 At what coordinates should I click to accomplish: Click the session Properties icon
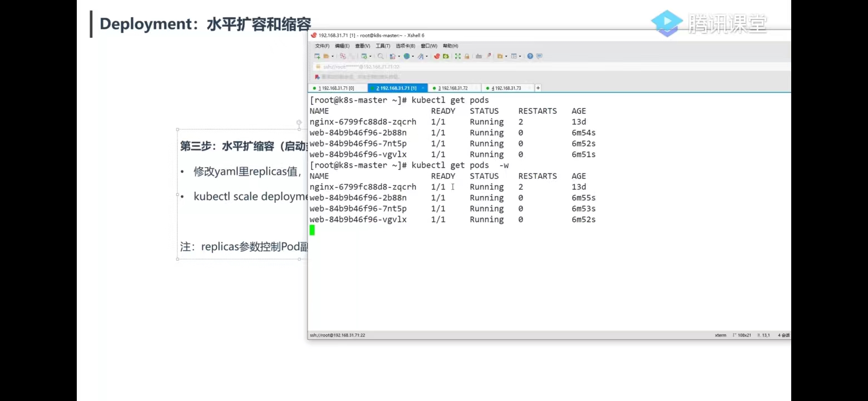click(x=364, y=56)
